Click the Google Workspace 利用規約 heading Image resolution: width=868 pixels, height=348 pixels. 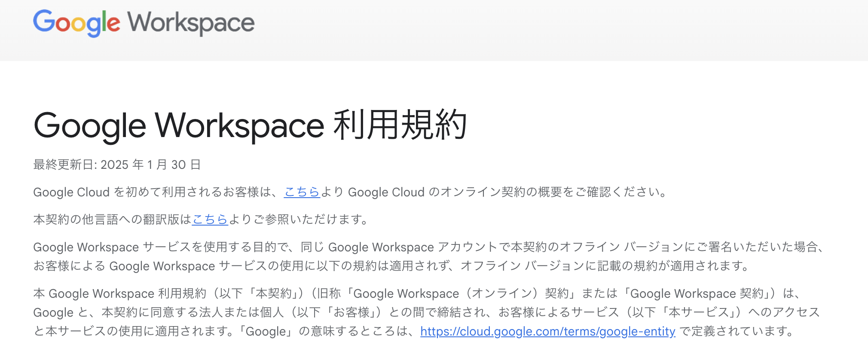point(250,125)
